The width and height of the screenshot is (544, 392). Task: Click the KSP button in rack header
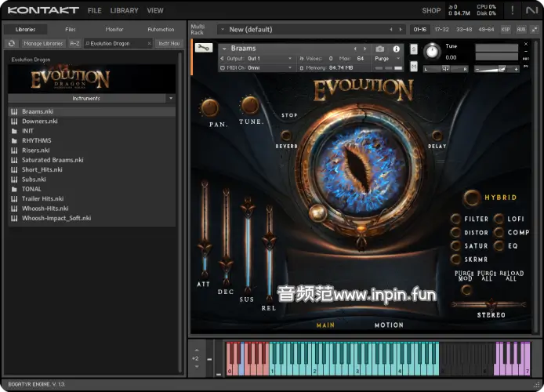pyautogui.click(x=506, y=29)
